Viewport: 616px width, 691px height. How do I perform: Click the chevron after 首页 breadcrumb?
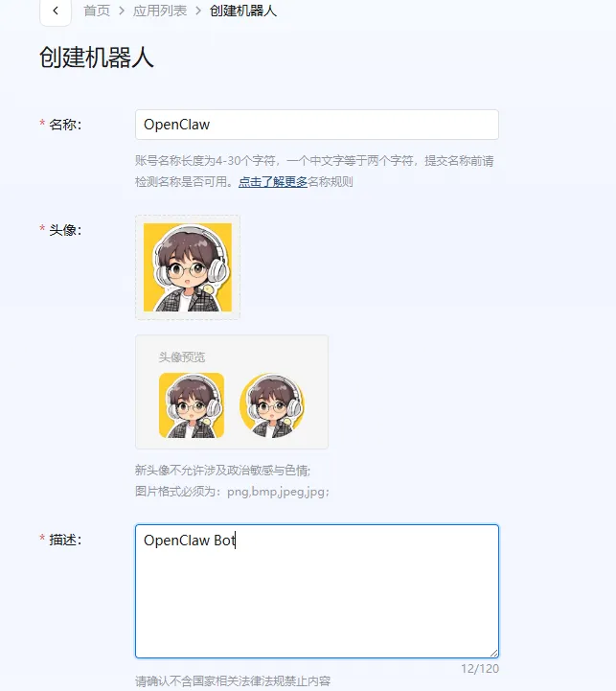122,11
